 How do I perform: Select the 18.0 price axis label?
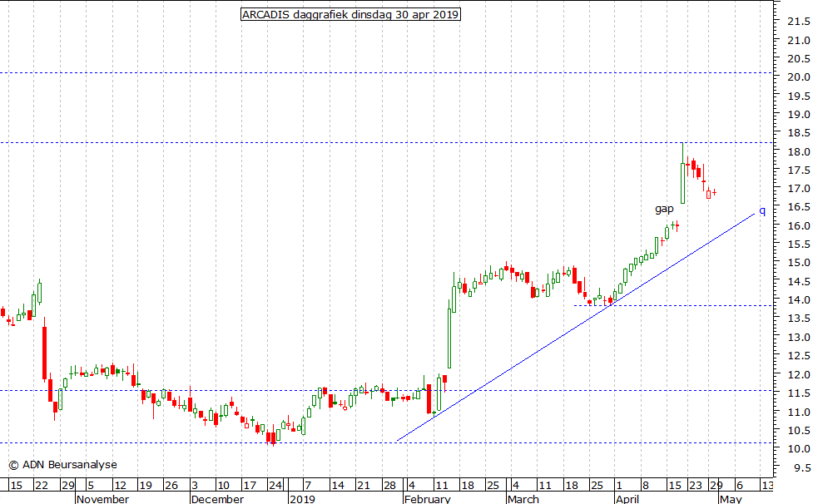click(799, 151)
